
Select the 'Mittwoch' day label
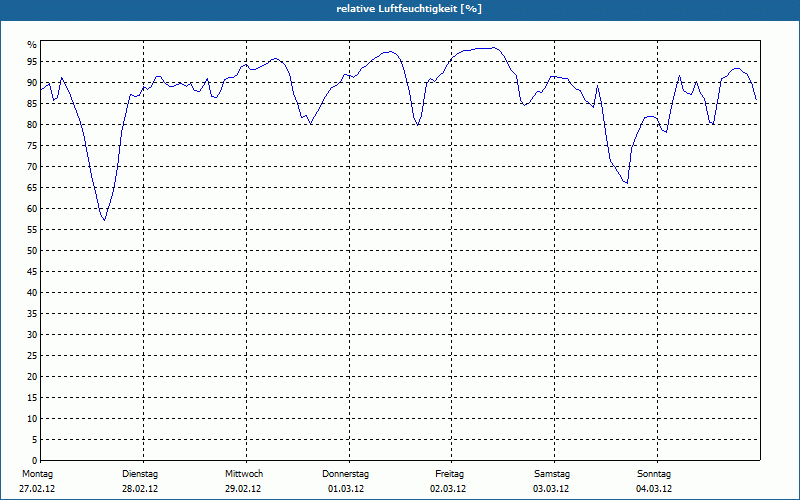pos(244,474)
